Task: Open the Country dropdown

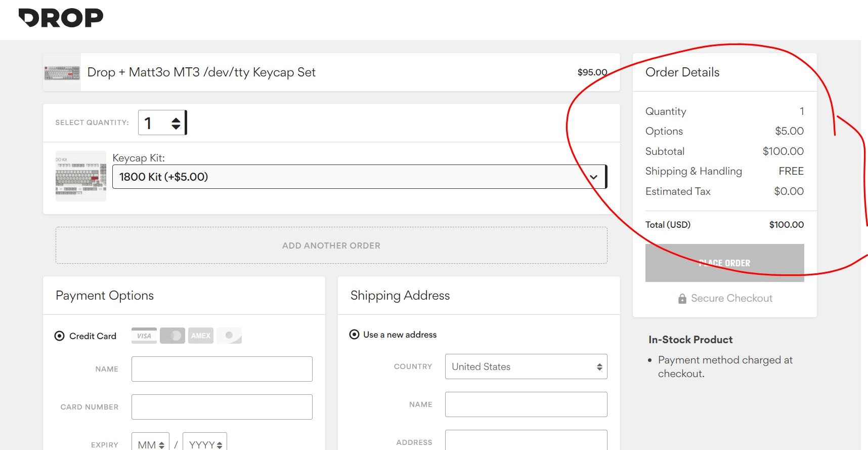Action: tap(526, 366)
